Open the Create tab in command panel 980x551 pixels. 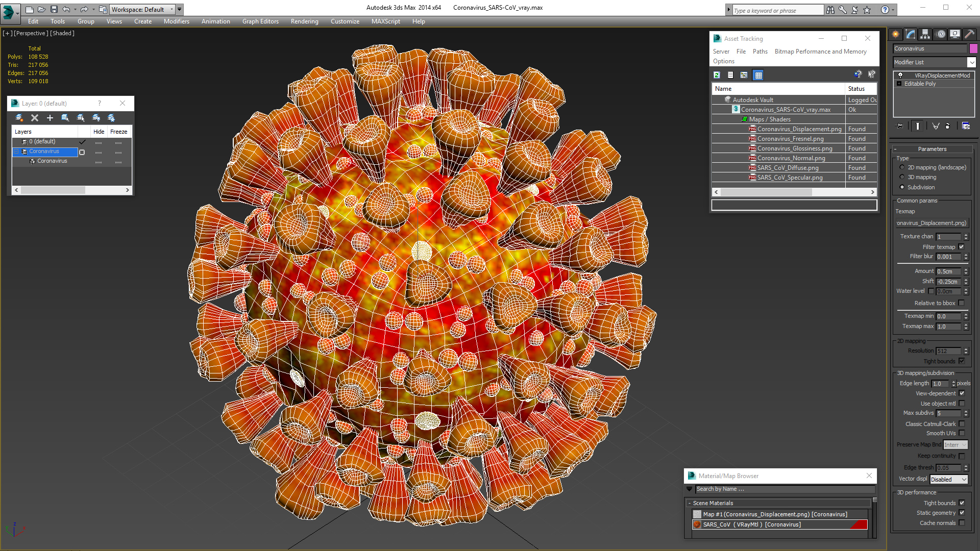click(x=896, y=34)
